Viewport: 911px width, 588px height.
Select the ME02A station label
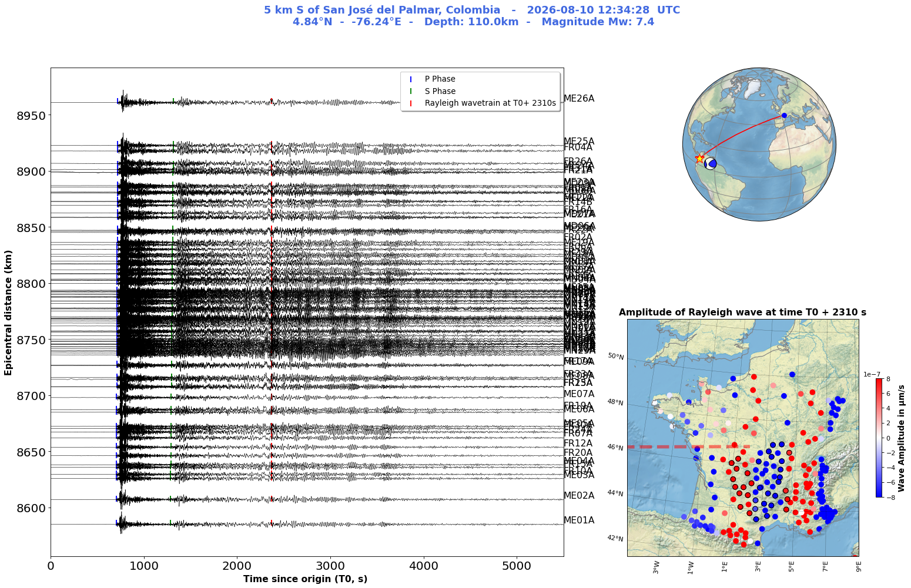(579, 496)
